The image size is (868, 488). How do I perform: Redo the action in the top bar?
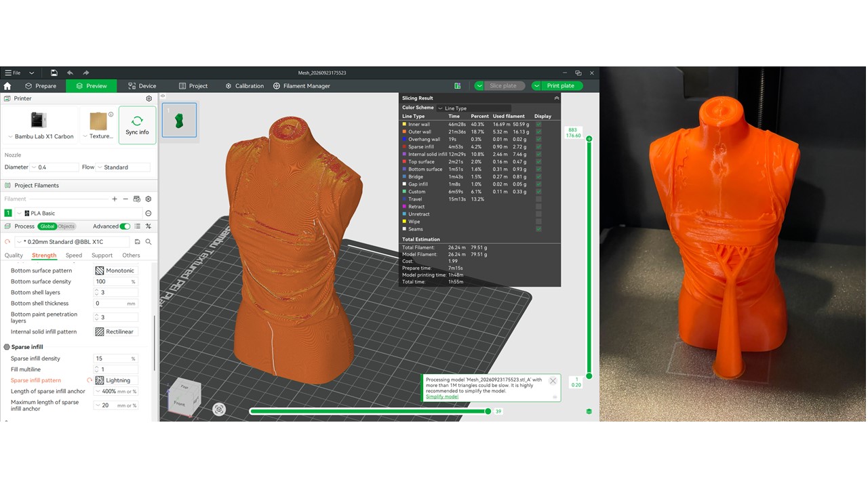(x=86, y=73)
